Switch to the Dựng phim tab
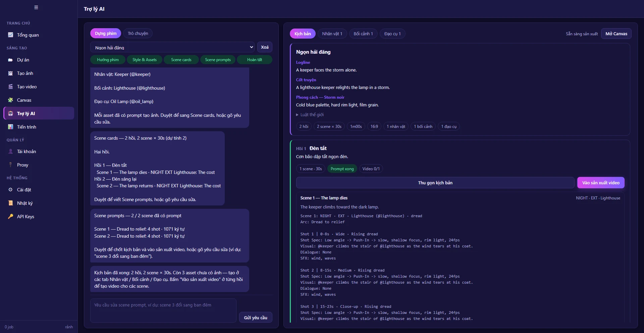Image resolution: width=644 pixels, height=333 pixels. (106, 33)
